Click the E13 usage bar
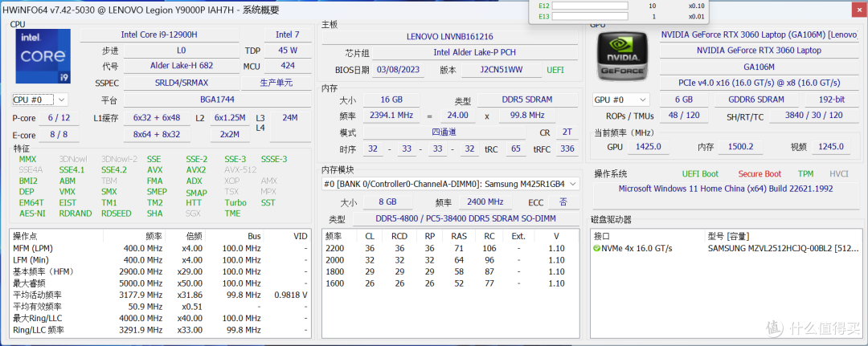 [x=590, y=16]
